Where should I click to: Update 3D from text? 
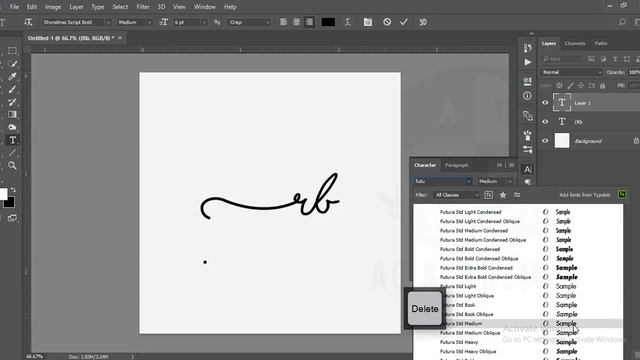point(423,22)
